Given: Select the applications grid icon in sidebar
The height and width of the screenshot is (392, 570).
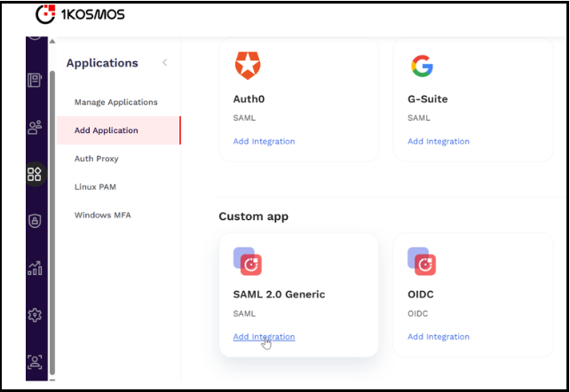Looking at the screenshot, I should pyautogui.click(x=35, y=174).
